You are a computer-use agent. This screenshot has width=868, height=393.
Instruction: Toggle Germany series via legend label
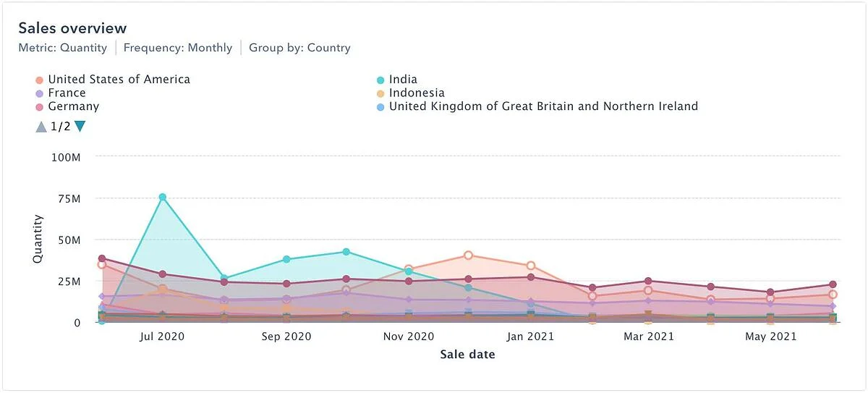tap(73, 106)
